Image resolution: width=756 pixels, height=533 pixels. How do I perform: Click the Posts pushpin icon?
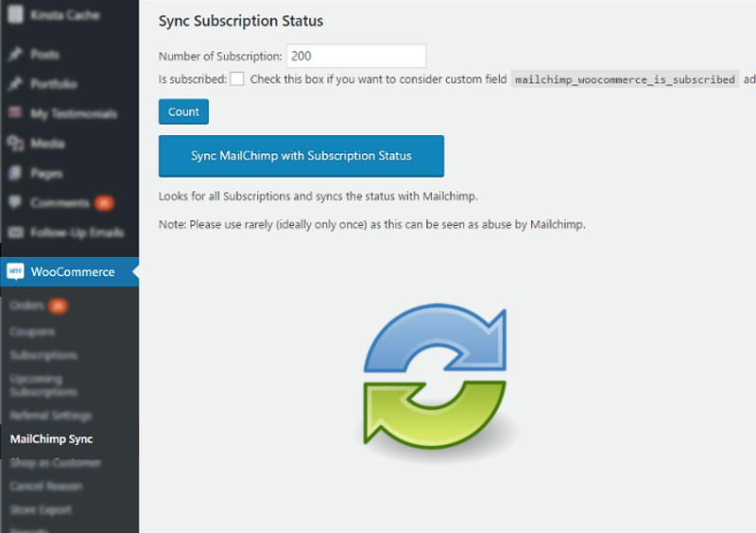[15, 54]
